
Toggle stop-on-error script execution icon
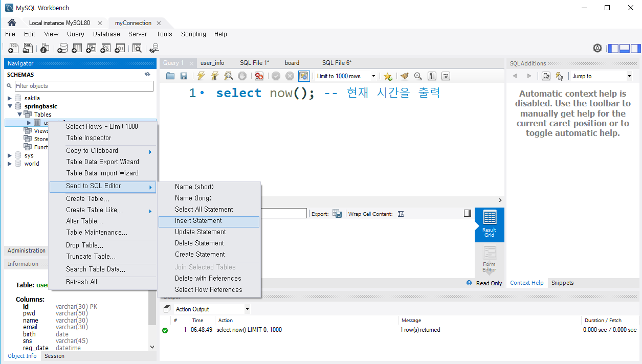[x=259, y=76]
